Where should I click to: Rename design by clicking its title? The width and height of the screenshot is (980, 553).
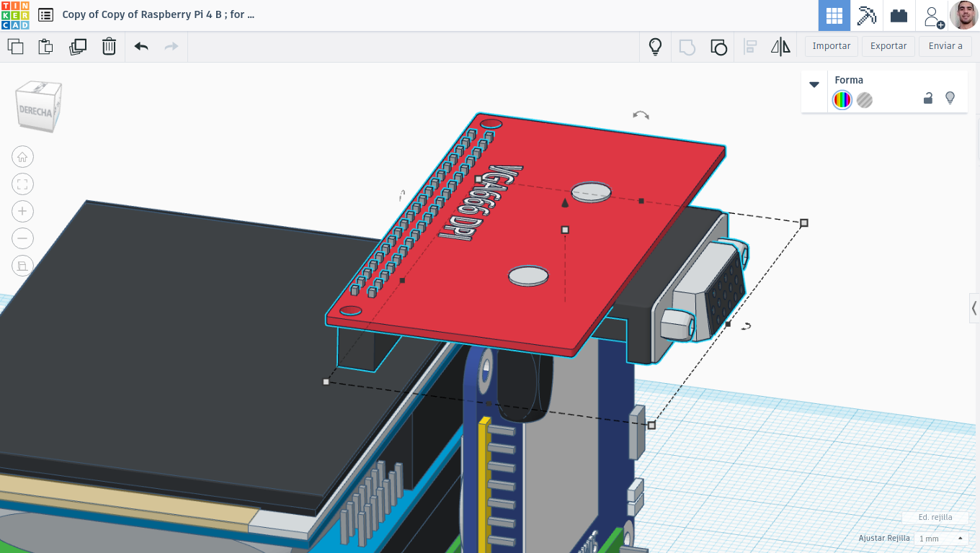pos(159,14)
